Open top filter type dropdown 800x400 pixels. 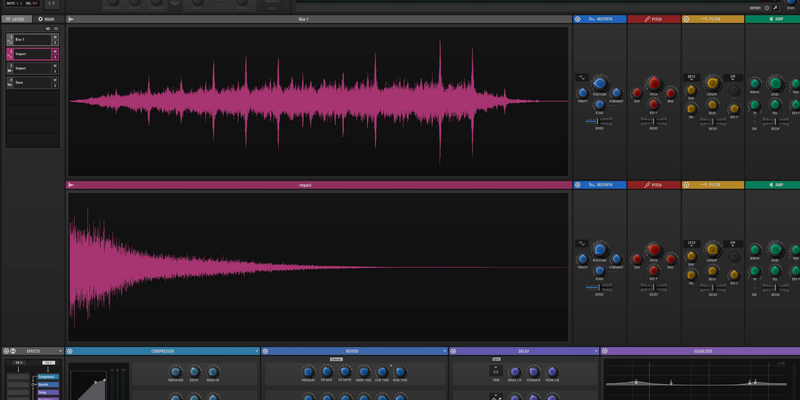[691, 77]
